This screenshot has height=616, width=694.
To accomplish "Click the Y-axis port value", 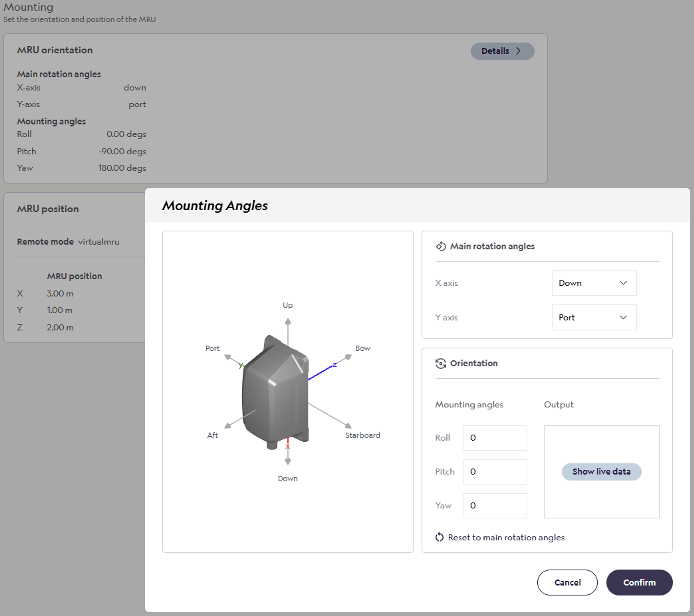I will pos(137,105).
